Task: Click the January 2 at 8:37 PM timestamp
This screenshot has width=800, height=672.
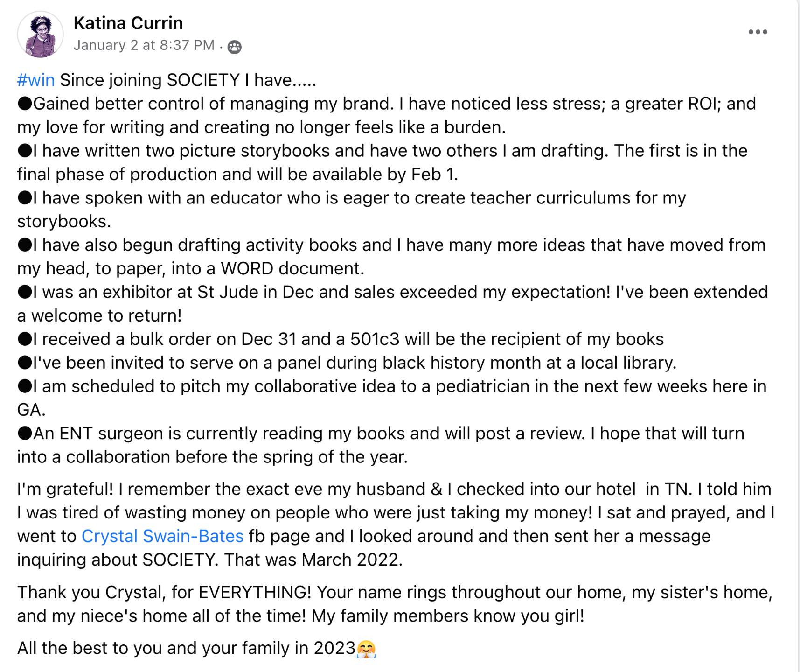Action: [144, 45]
